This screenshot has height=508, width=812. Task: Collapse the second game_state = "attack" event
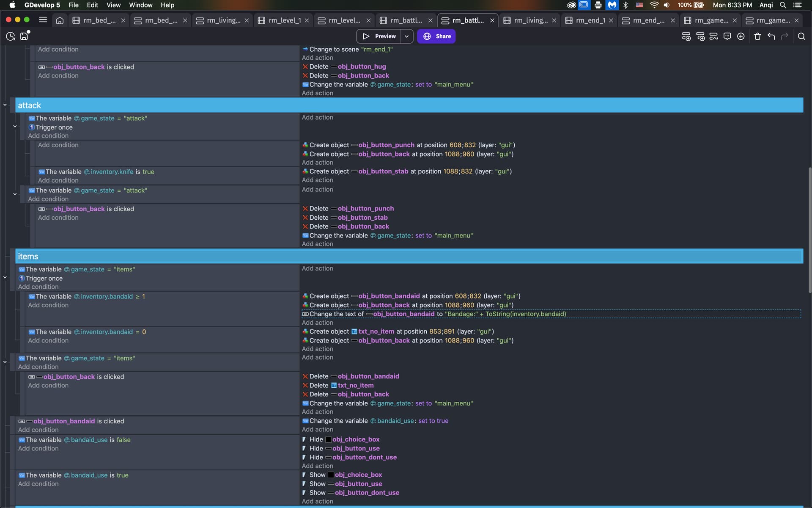tap(15, 194)
